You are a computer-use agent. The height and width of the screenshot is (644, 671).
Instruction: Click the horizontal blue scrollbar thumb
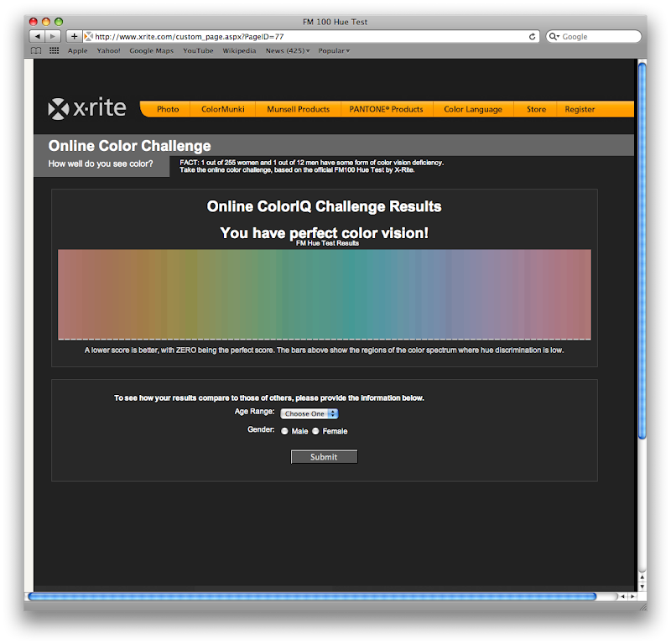point(312,596)
